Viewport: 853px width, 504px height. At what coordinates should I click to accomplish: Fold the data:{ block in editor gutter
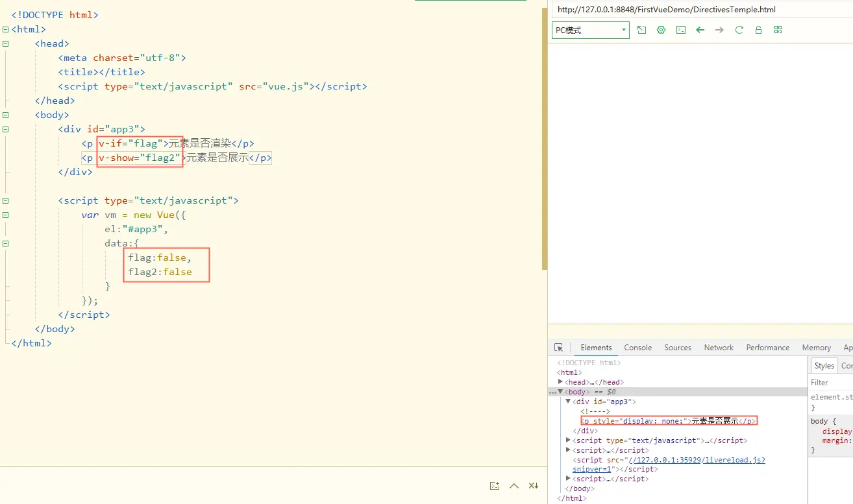pyautogui.click(x=5, y=243)
